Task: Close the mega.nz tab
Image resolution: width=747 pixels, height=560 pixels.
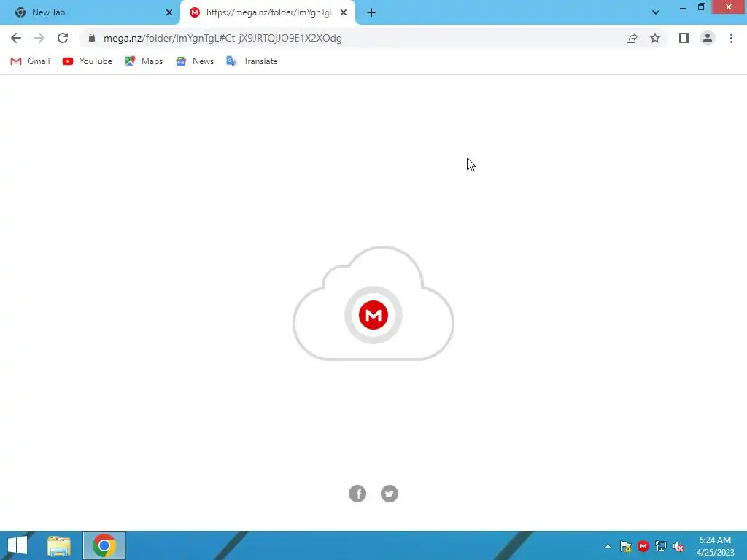Action: click(344, 12)
